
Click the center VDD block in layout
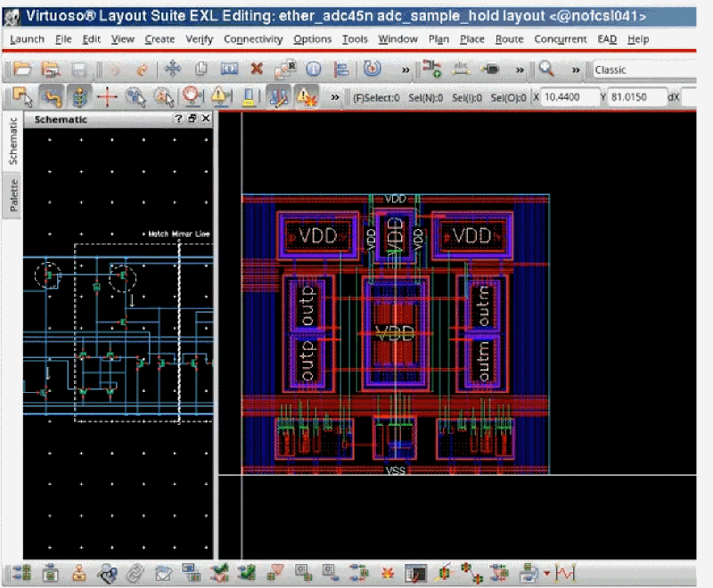(x=394, y=333)
